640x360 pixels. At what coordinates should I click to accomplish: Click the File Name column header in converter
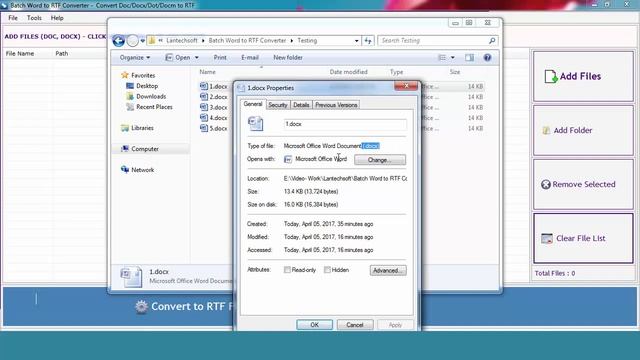[20, 53]
